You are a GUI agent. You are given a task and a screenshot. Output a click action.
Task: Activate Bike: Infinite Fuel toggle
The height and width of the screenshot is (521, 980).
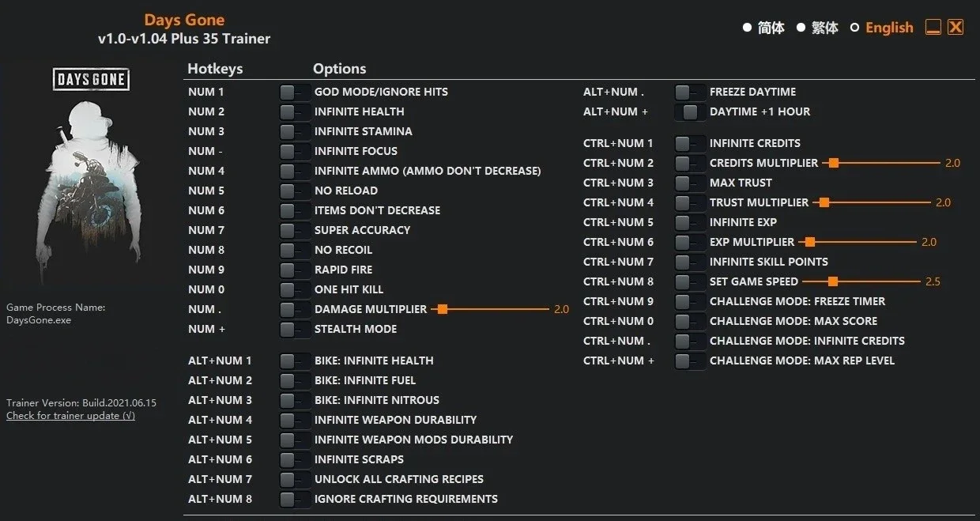click(x=294, y=380)
